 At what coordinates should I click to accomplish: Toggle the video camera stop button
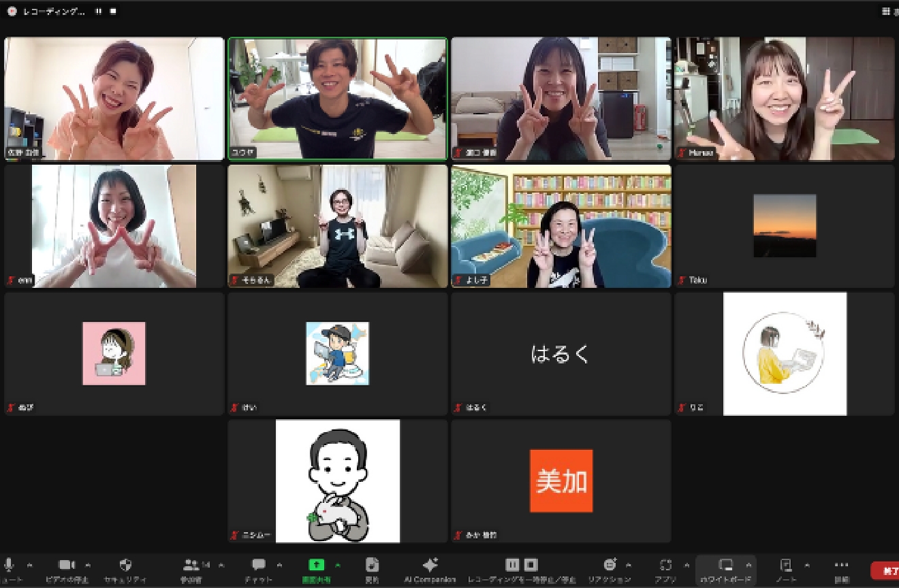point(66,565)
